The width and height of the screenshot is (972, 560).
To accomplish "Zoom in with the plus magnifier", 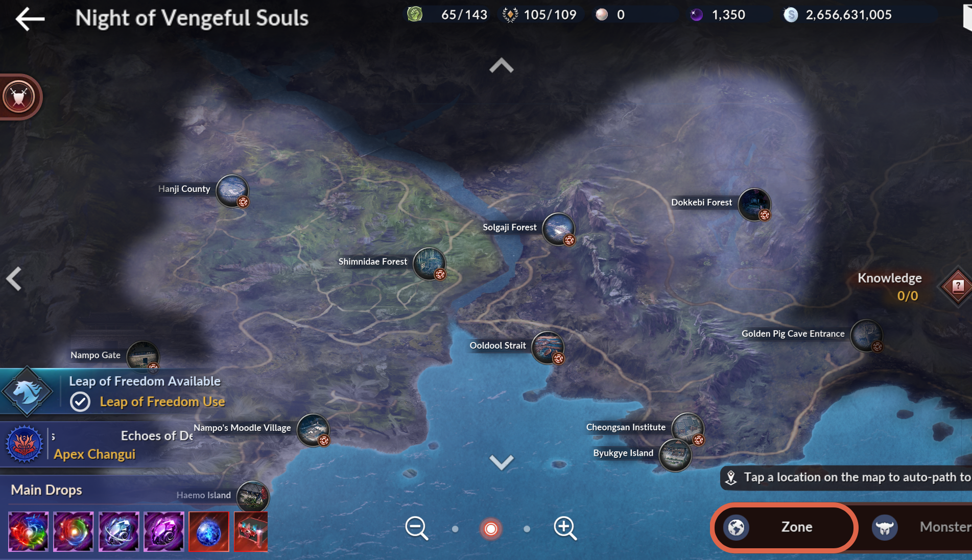I will (565, 528).
